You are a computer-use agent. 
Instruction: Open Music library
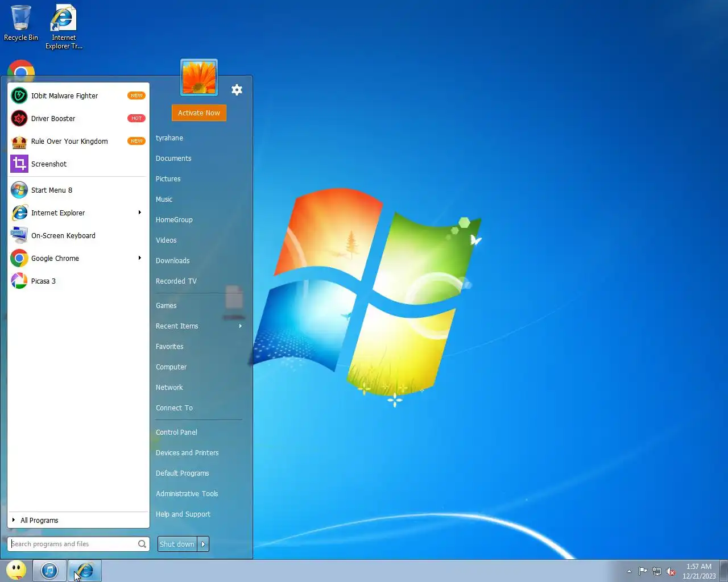(164, 199)
